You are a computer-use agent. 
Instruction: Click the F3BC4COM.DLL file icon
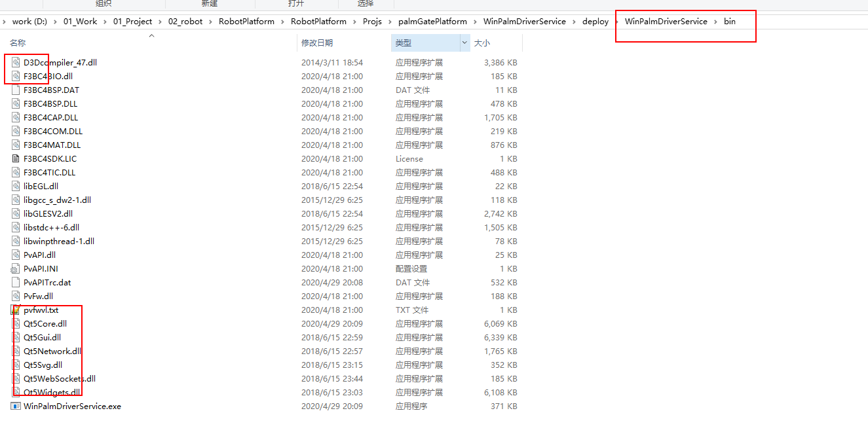click(x=16, y=131)
